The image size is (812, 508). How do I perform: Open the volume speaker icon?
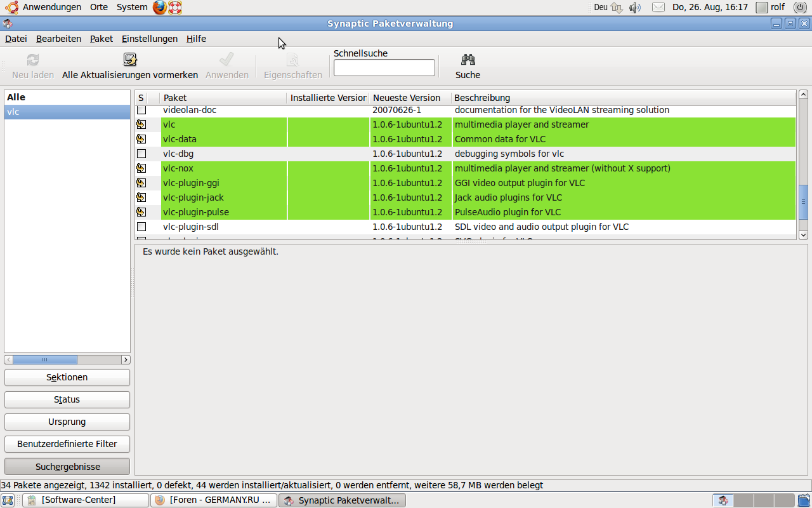[x=635, y=8]
